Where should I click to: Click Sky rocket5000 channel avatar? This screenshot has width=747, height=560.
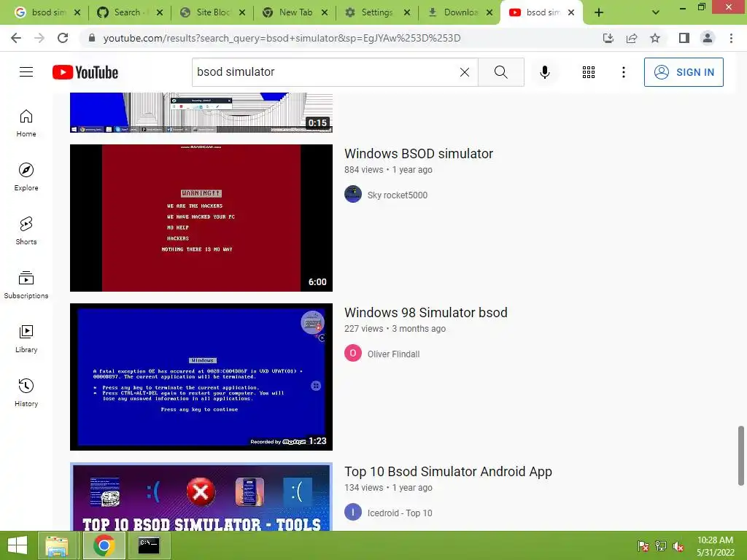(x=353, y=194)
